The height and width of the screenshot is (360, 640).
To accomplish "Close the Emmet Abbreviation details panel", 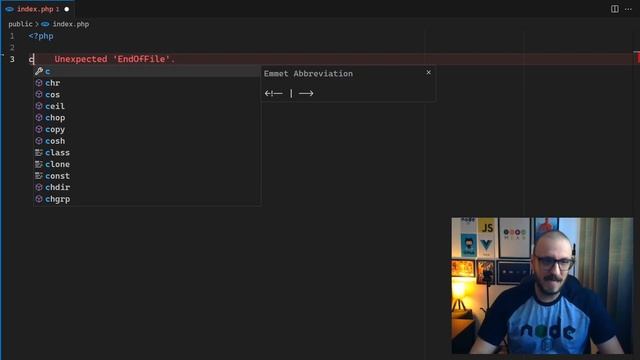I will 428,72.
